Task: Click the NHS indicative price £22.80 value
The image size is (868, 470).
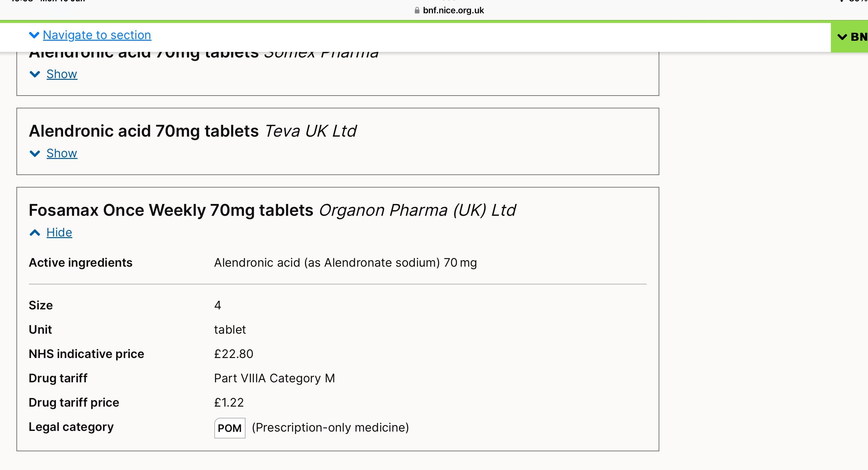Action: 233,354
